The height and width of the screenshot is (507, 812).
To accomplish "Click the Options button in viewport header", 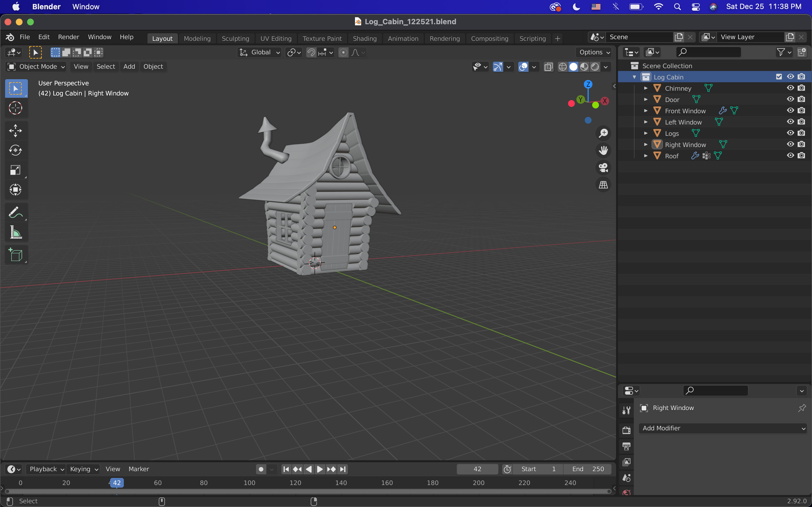I will click(593, 52).
